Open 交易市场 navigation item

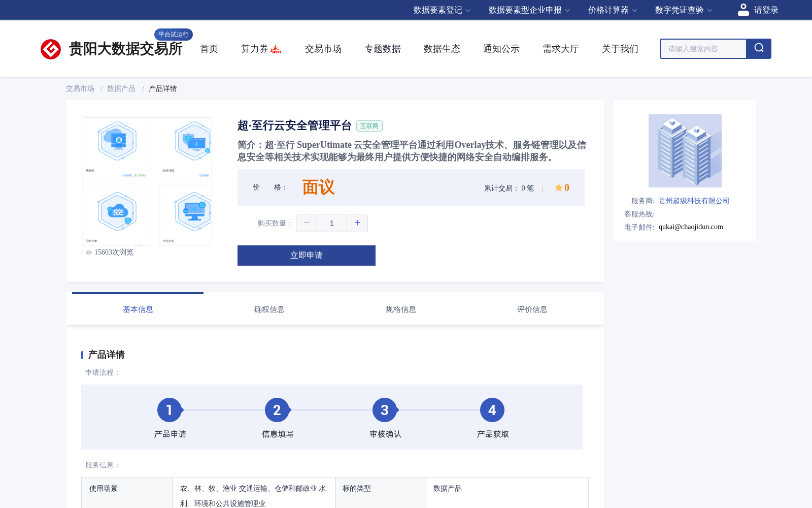point(323,49)
